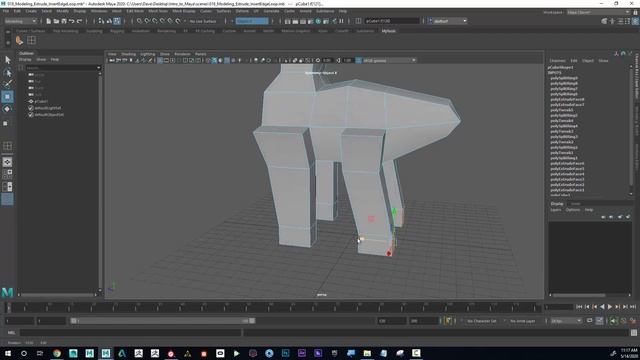The image size is (640, 360).
Task: Undo the last action via toolbar arrow
Action: [x=71, y=21]
